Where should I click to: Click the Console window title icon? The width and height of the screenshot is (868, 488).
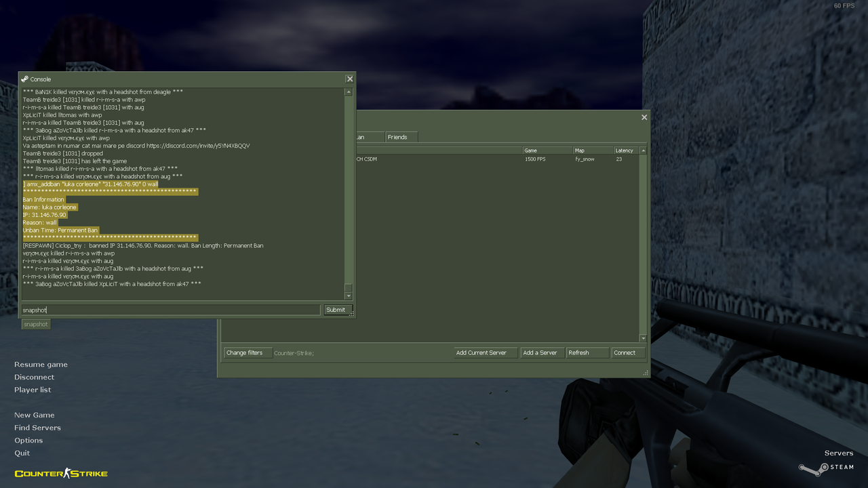(24, 79)
